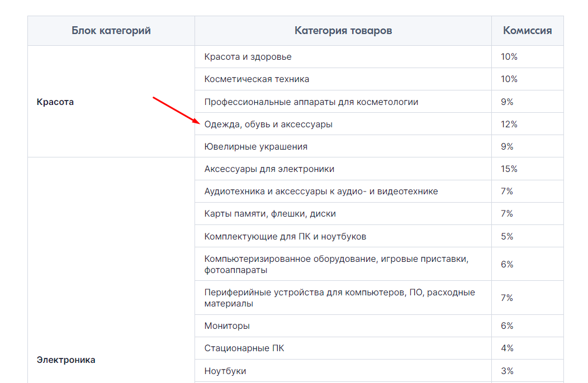
Task: Click 'Профессиональные аппараты для косметологии' text
Action: coord(311,102)
